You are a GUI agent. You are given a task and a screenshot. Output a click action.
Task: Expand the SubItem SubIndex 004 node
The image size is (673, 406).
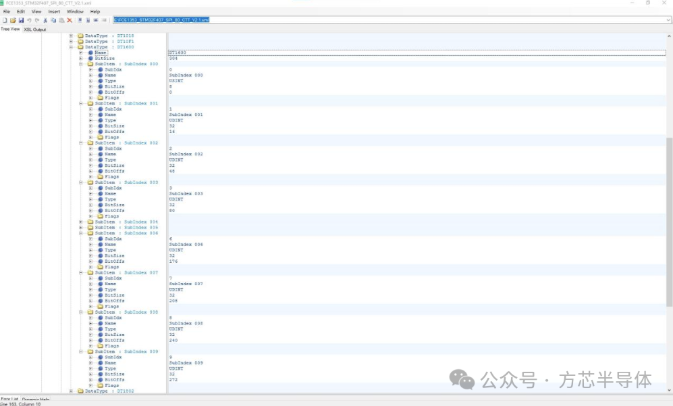point(81,222)
